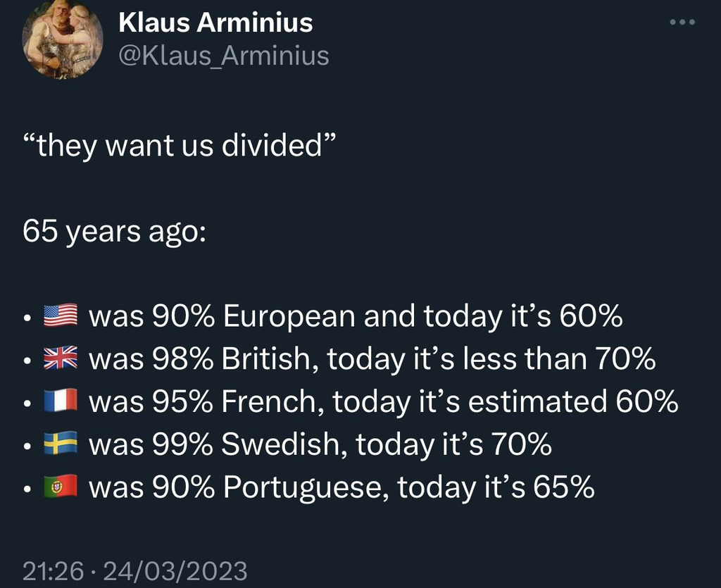Click the "they want us divided" line
721x588 pixels.
coord(179,146)
